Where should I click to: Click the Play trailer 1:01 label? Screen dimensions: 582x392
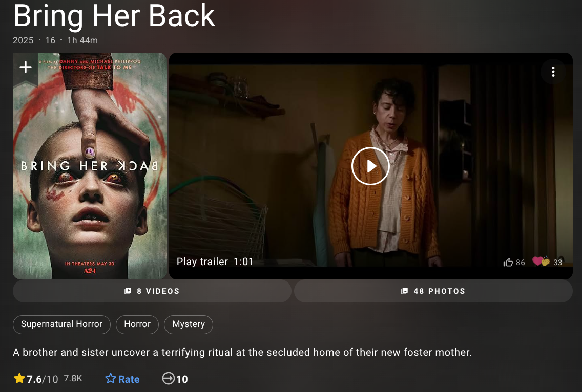(215, 262)
